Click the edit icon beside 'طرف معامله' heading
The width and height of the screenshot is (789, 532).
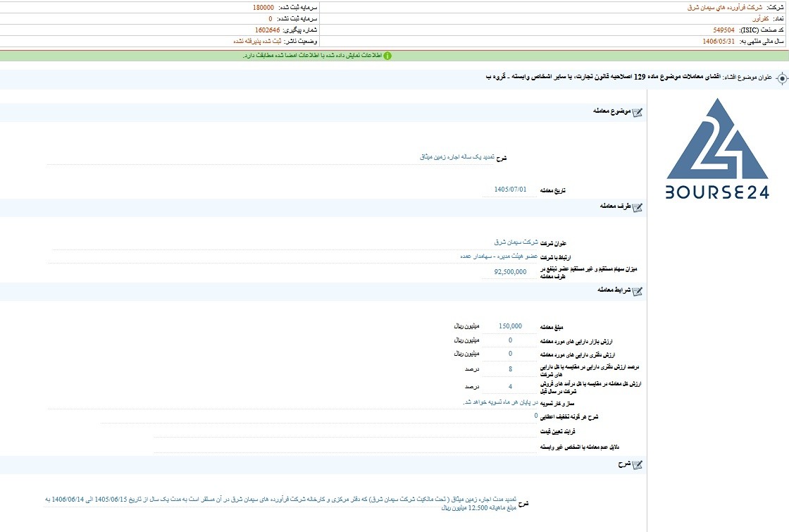click(x=637, y=207)
